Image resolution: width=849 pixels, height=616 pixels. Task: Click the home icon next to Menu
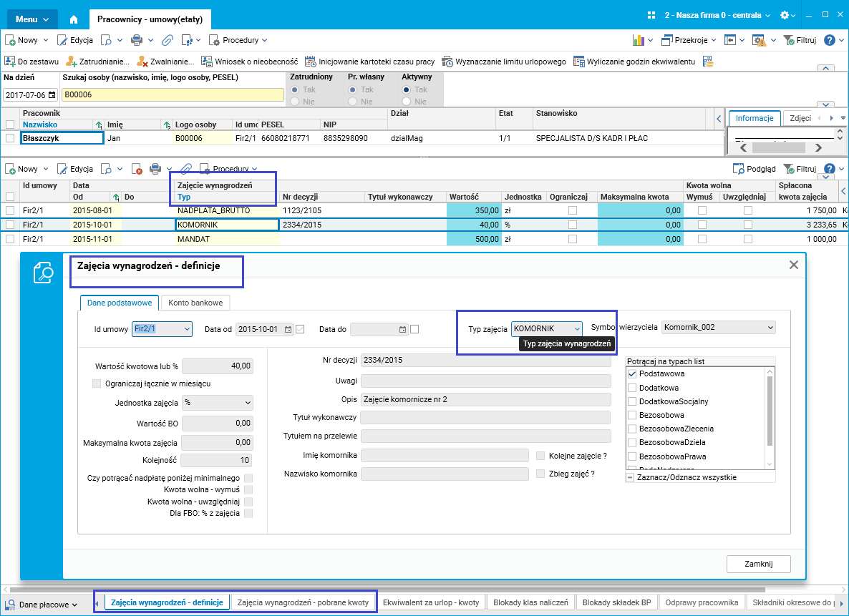(73, 19)
